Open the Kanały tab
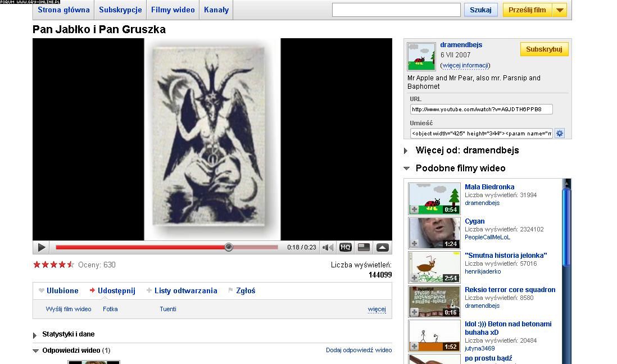617x364 pixels. (x=216, y=10)
